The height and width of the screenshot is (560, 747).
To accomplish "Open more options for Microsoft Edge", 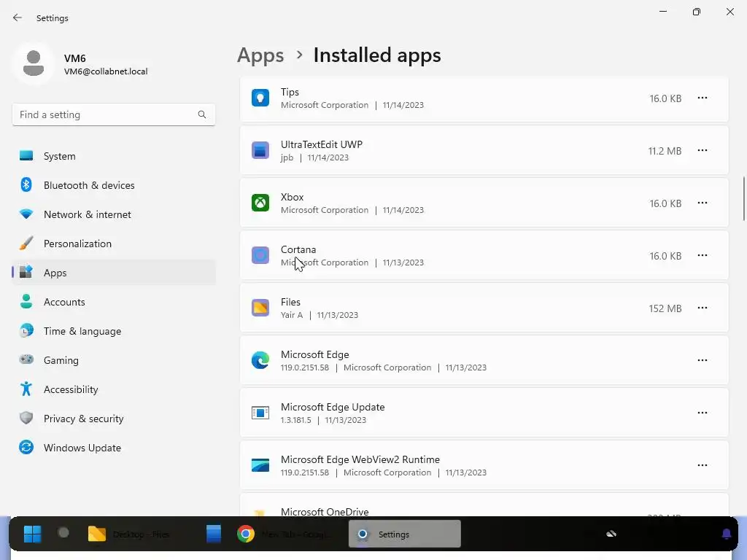I will (x=703, y=360).
